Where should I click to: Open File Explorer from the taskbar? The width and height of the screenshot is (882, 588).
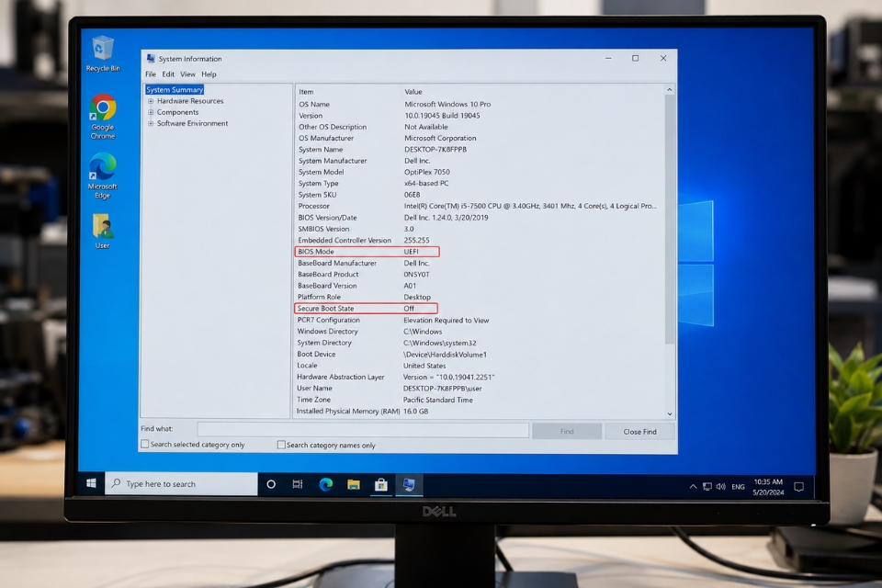pyautogui.click(x=353, y=484)
